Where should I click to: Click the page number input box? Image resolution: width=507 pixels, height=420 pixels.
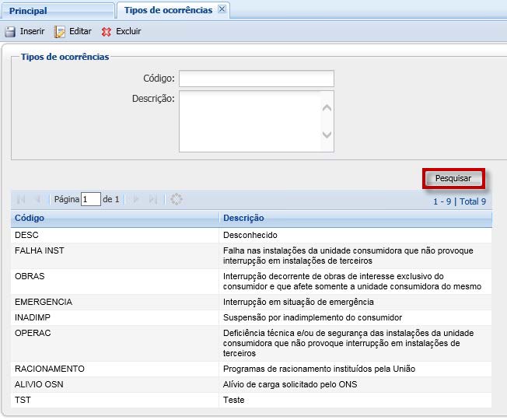click(x=91, y=199)
